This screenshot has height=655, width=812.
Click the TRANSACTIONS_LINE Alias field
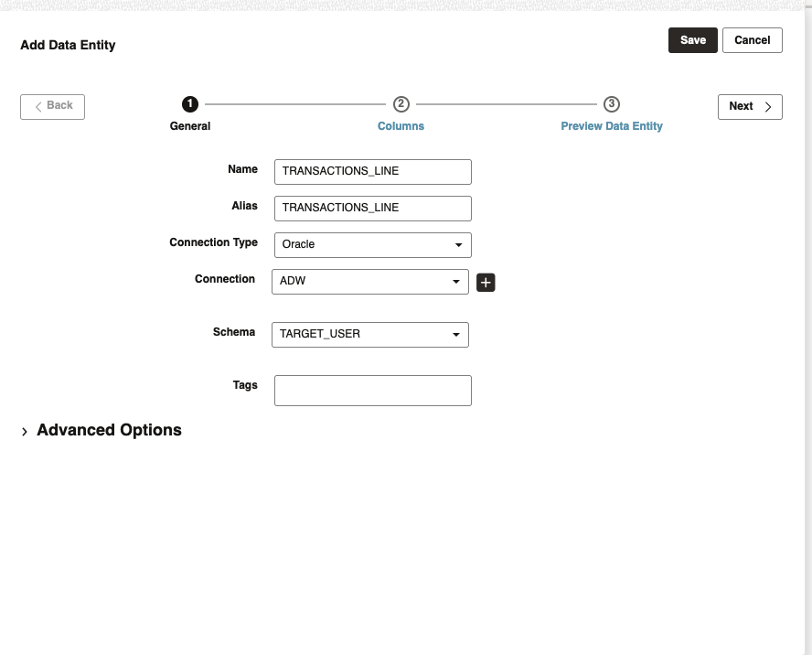click(x=372, y=208)
